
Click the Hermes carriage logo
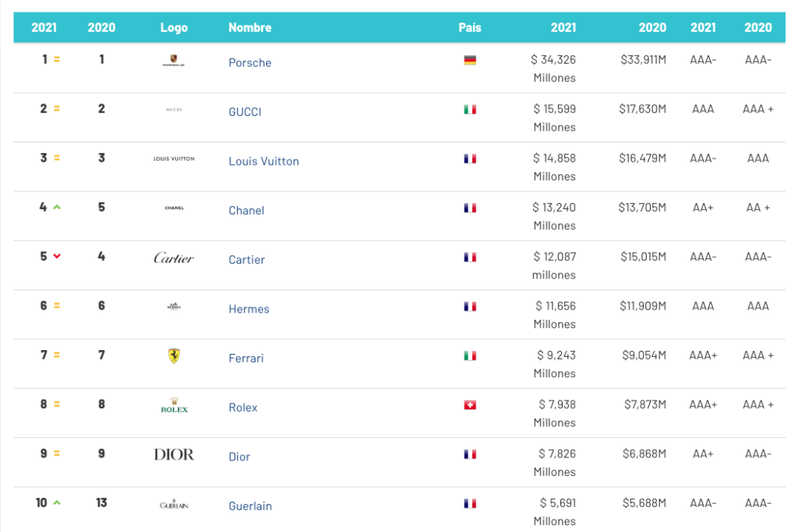tap(174, 306)
